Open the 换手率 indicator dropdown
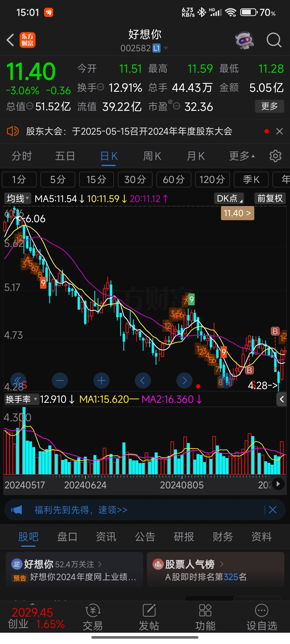Screen dimensions: 290x644 pyautogui.click(x=22, y=399)
